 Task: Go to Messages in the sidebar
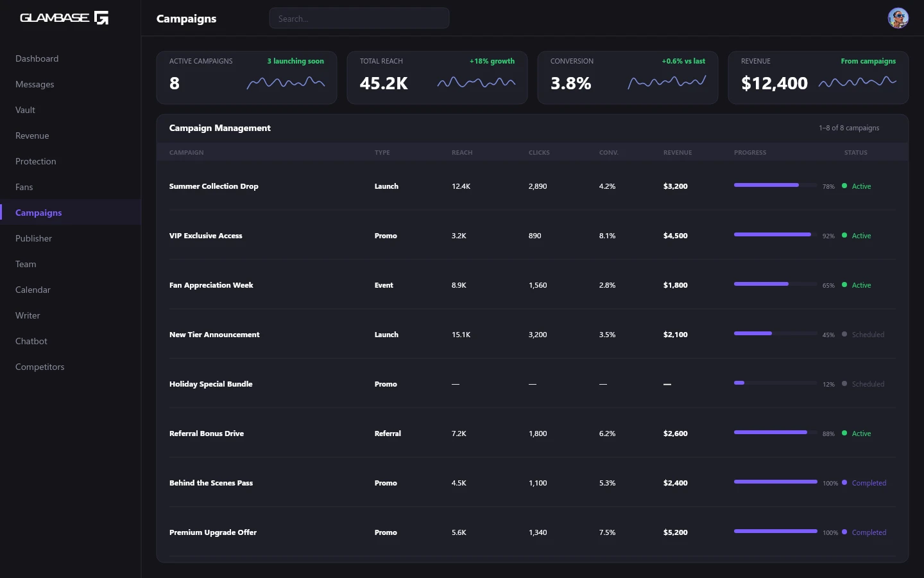coord(35,84)
